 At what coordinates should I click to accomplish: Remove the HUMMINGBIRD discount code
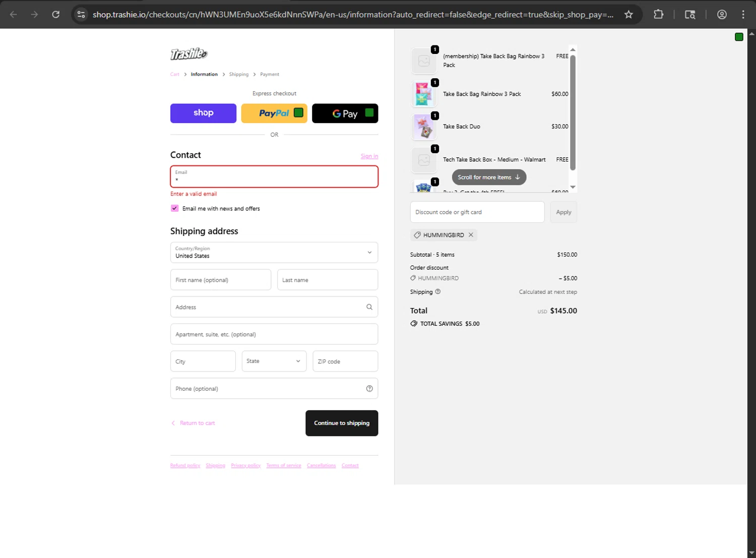coord(471,235)
